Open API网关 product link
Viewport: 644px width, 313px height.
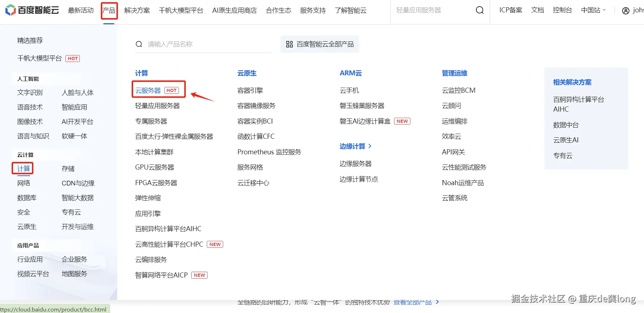tap(454, 152)
